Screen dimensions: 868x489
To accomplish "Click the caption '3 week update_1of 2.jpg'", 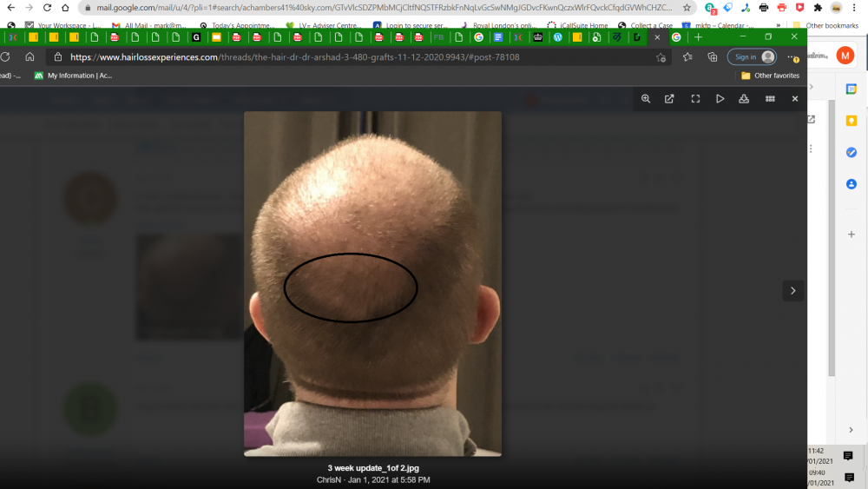I will 373,468.
